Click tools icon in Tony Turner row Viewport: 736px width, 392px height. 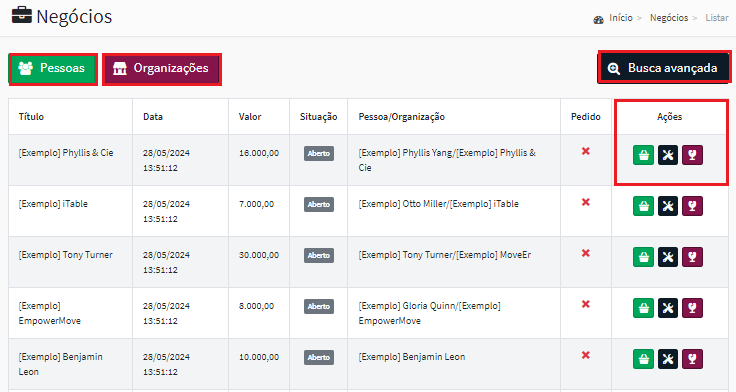pyautogui.click(x=667, y=257)
